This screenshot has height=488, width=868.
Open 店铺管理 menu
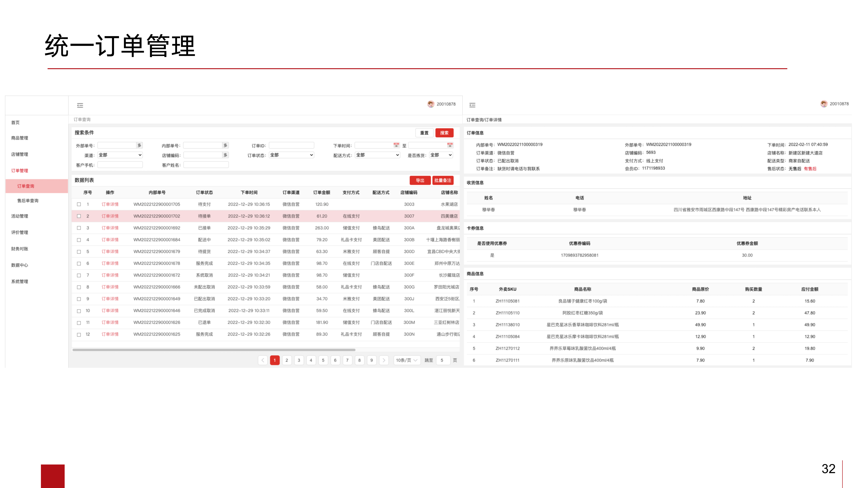click(20, 154)
